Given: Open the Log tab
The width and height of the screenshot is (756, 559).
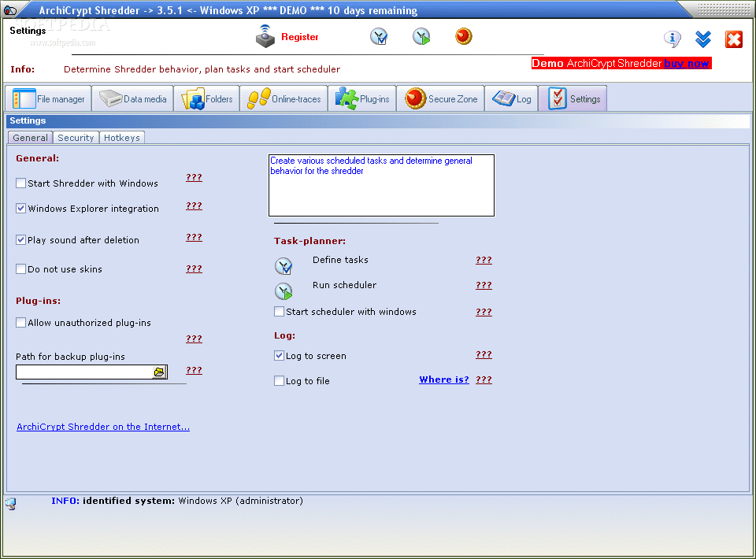Looking at the screenshot, I should pyautogui.click(x=512, y=98).
